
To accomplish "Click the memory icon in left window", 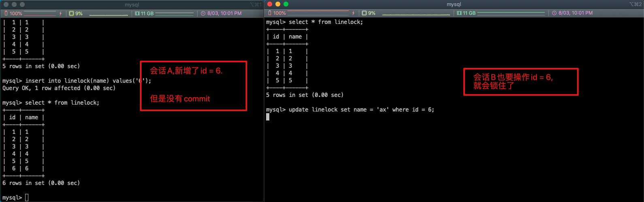I will (137, 13).
